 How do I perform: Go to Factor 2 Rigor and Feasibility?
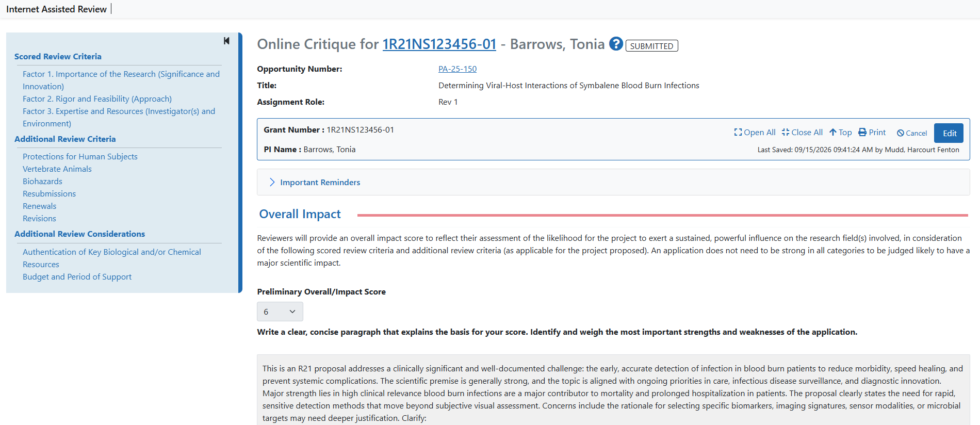pos(97,99)
